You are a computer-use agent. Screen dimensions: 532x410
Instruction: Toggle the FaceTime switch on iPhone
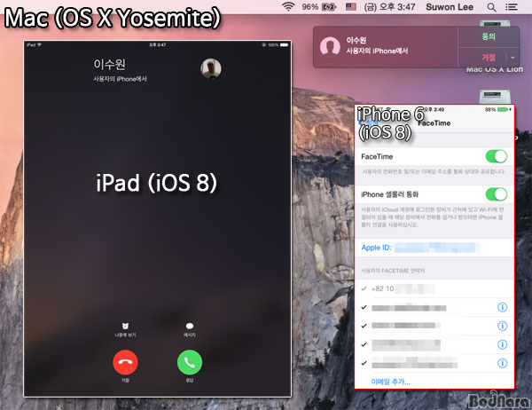click(497, 156)
